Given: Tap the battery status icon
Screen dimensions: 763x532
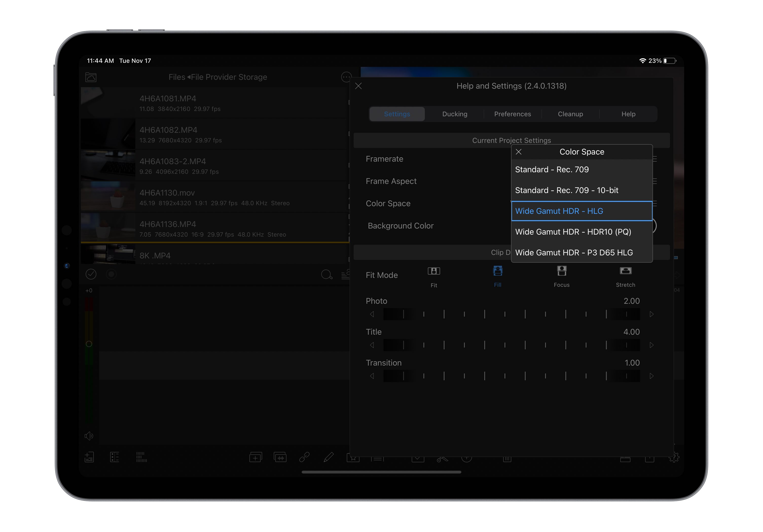Looking at the screenshot, I should (x=670, y=61).
